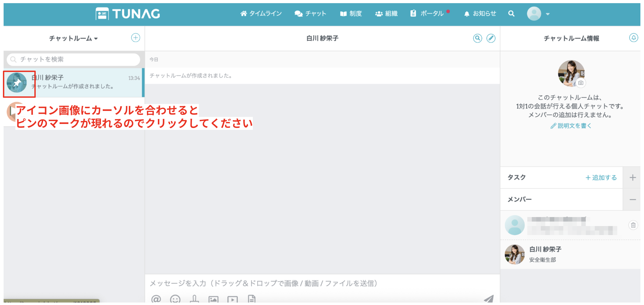Remove member using trash icon
The image size is (644, 305).
(633, 225)
